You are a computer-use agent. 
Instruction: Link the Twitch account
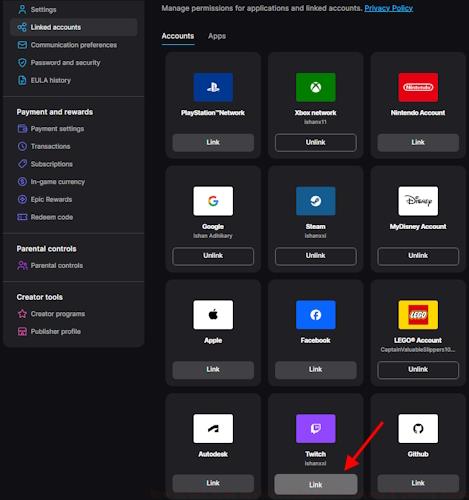pos(315,484)
